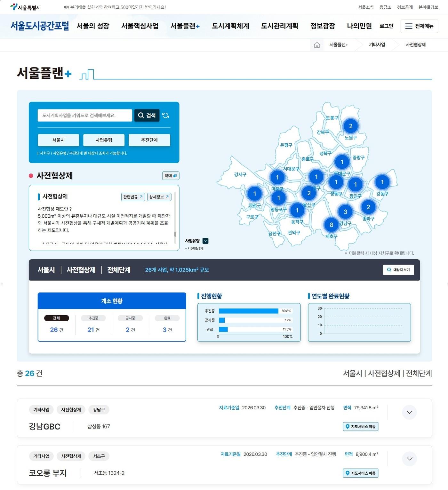Click the 중구 cluster marker showing 1
This screenshot has height=490, width=448.
point(316,177)
